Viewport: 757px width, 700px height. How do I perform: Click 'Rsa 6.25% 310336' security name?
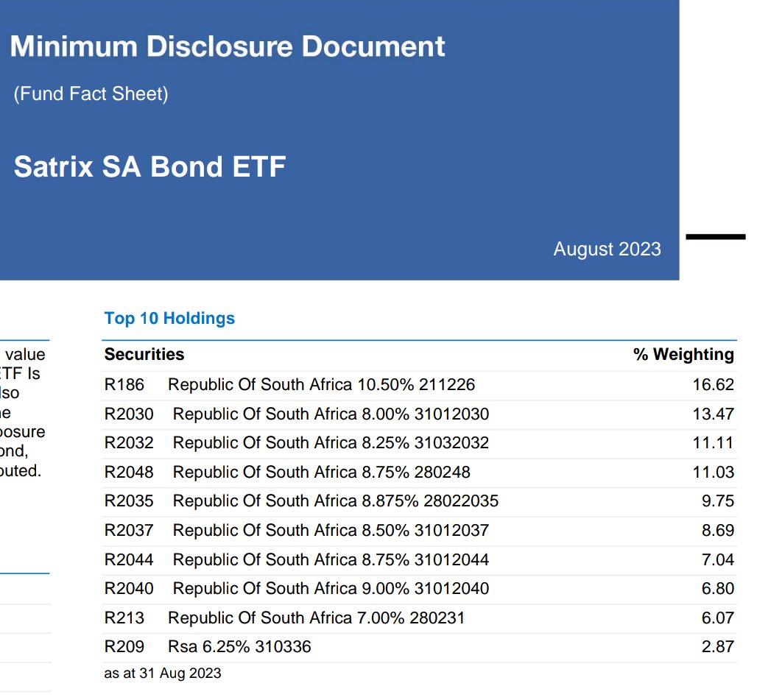(x=239, y=646)
